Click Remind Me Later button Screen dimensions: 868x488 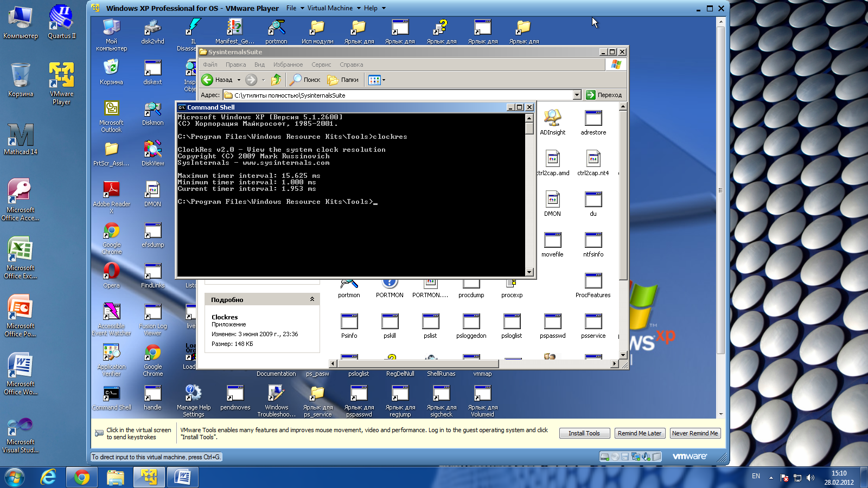(640, 433)
